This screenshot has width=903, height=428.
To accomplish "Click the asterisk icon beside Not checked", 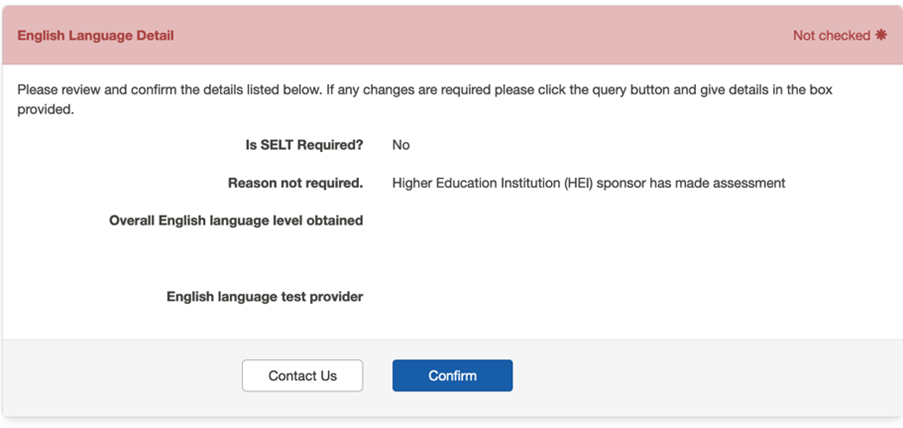I will pyautogui.click(x=881, y=35).
